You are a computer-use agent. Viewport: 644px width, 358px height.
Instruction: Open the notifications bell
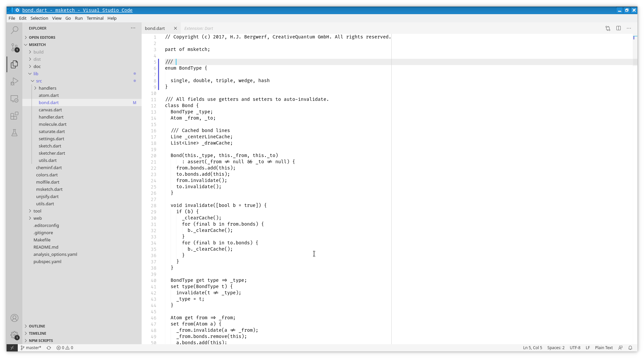[x=630, y=347]
